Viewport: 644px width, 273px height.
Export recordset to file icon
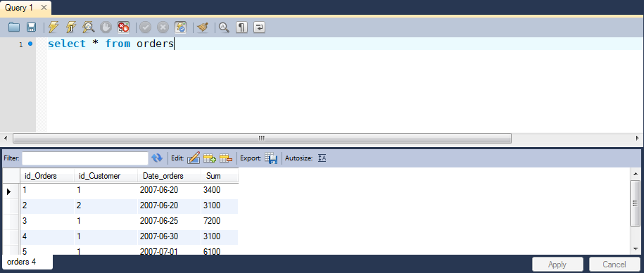point(271,158)
